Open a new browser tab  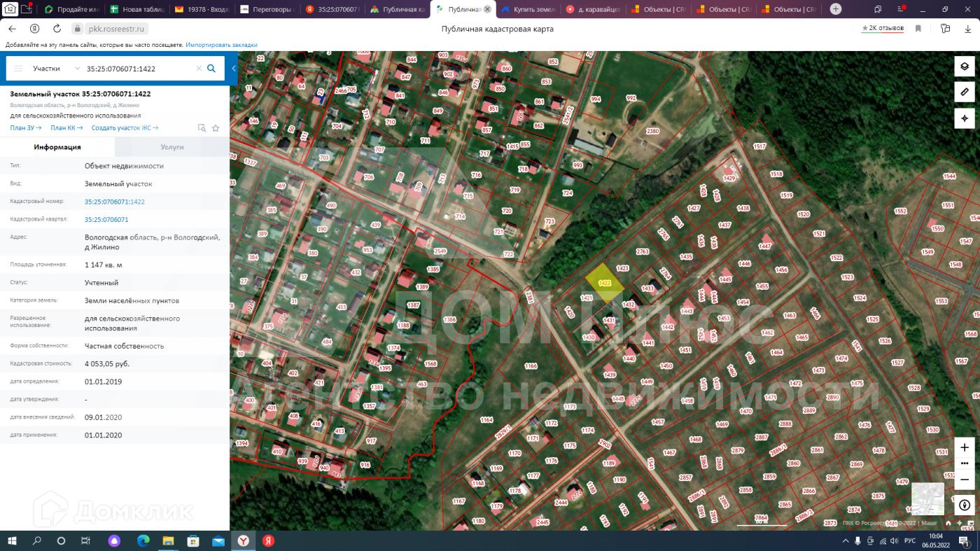(x=835, y=9)
